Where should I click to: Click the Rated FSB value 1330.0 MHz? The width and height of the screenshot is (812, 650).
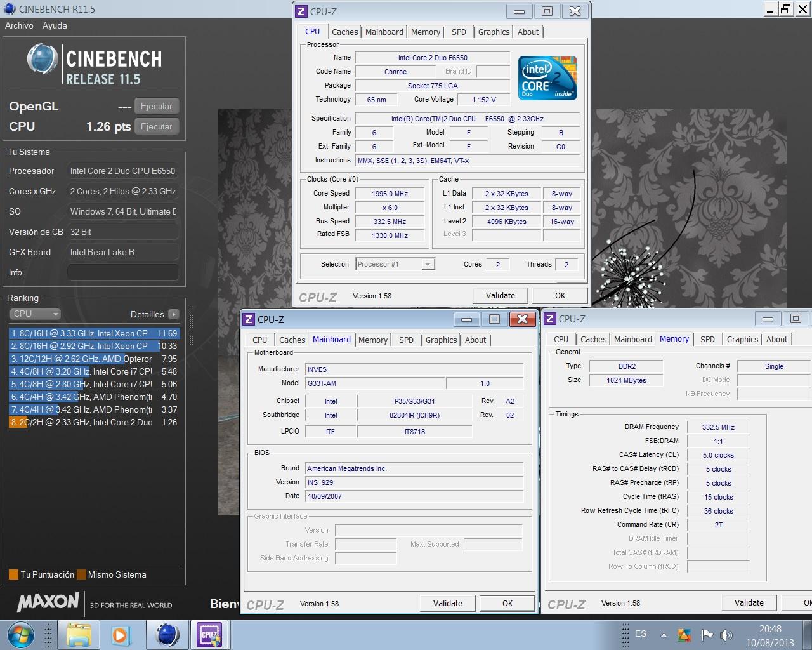[390, 235]
